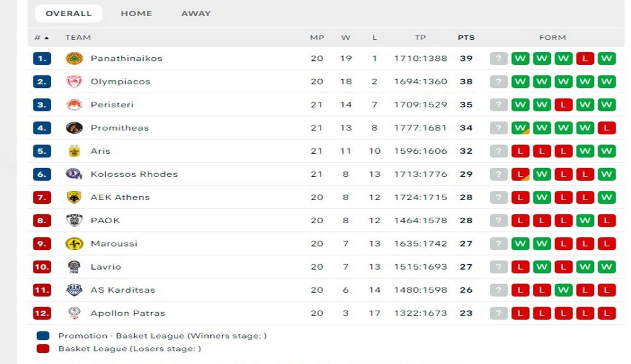Click the AEK Athens team logo
This screenshot has width=631, height=364.
74,197
